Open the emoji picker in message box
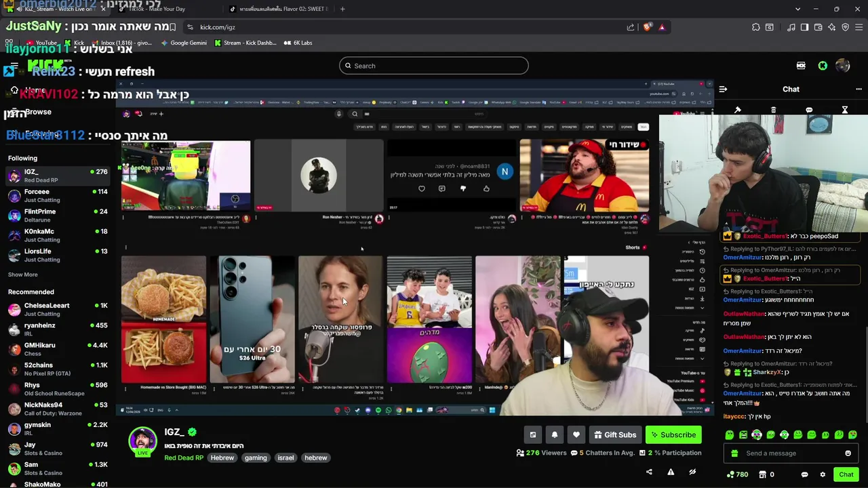 (848, 453)
